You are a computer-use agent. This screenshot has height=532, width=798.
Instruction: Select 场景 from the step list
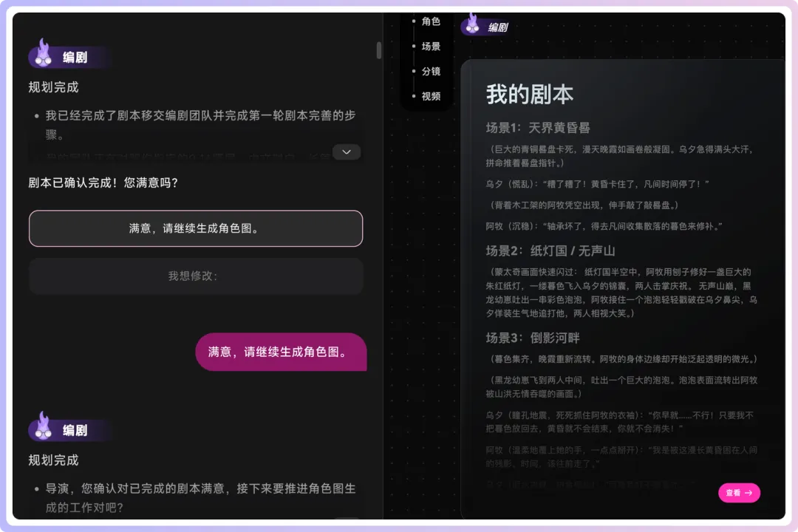click(x=431, y=47)
